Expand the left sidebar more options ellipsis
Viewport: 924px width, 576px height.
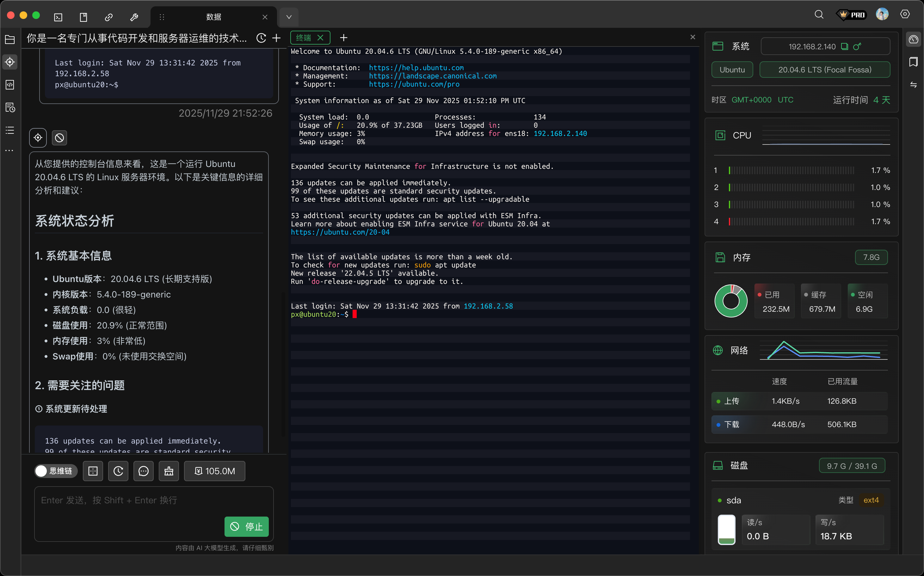10,151
